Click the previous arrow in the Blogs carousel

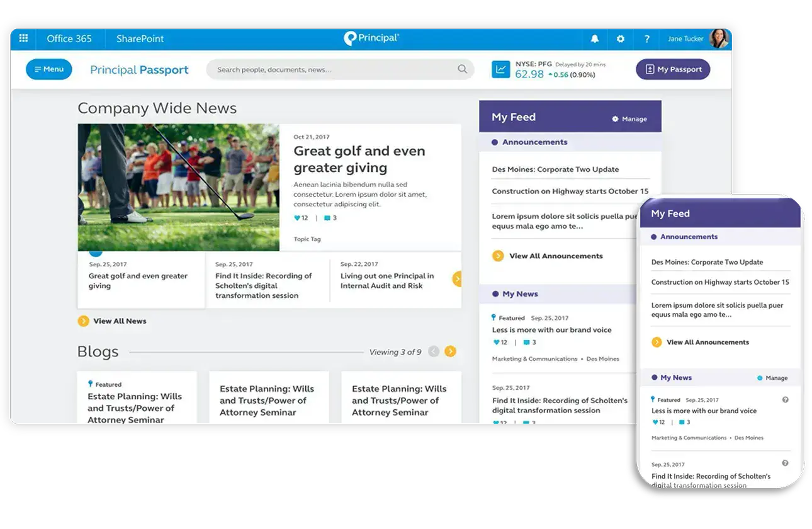coord(433,351)
